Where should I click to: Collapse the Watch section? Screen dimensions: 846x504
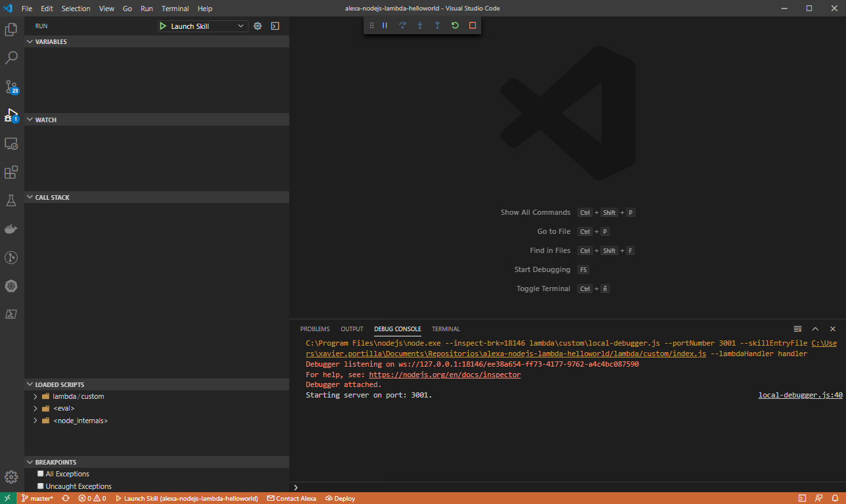[156, 120]
